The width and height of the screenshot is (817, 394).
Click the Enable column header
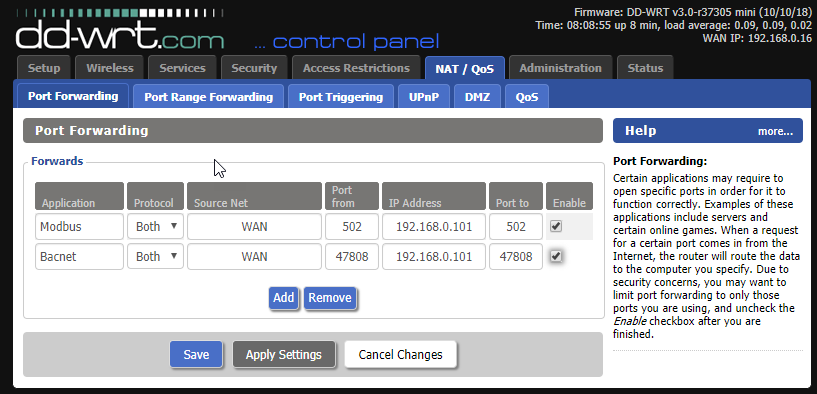click(x=569, y=196)
